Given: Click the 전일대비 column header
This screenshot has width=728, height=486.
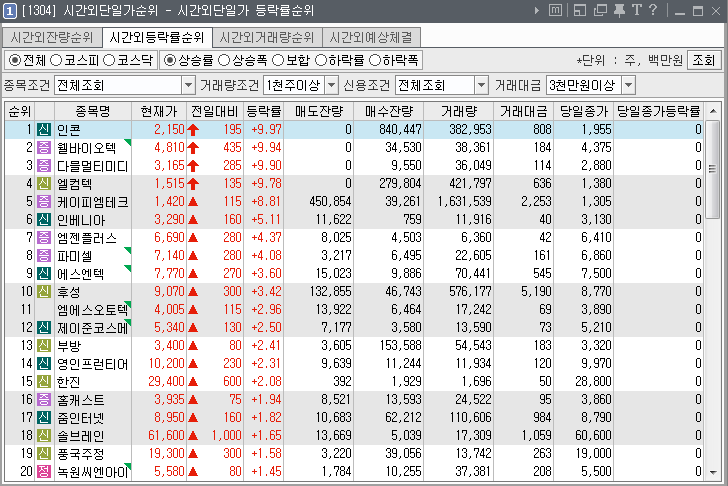Looking at the screenshot, I should click(x=214, y=111).
